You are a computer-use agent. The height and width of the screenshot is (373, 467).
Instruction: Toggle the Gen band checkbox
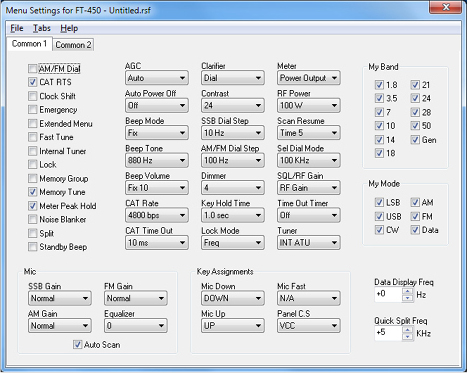point(415,140)
